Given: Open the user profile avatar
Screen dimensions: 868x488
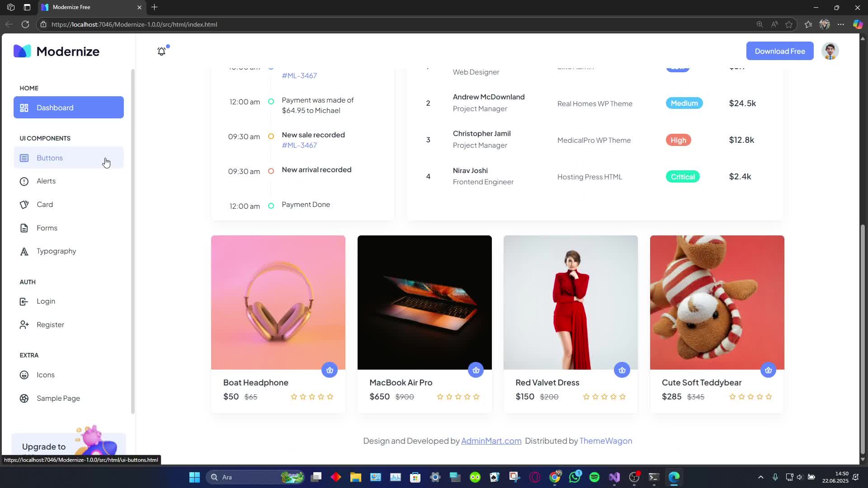Looking at the screenshot, I should click(x=830, y=51).
